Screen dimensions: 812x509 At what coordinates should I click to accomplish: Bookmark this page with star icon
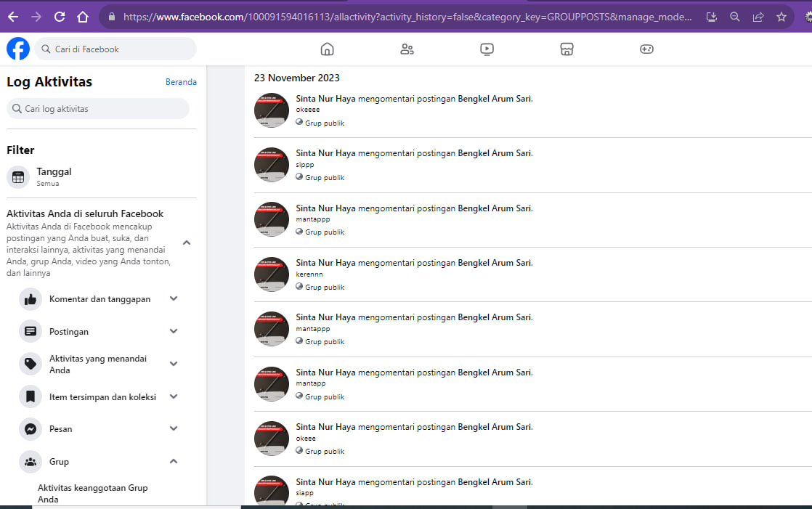(x=781, y=17)
